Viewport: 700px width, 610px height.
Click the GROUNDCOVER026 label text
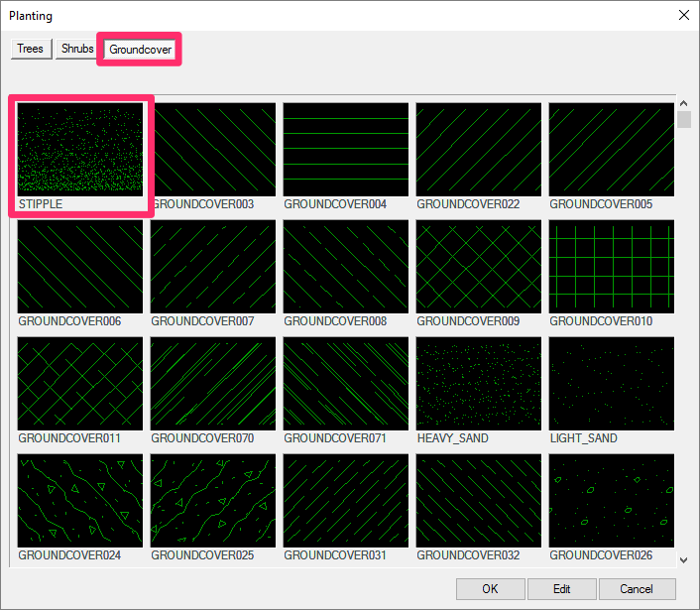coord(601,555)
